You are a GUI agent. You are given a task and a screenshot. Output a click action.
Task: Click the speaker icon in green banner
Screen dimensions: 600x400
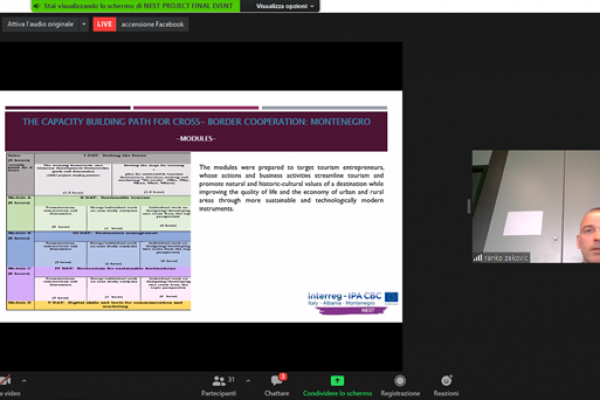[37, 6]
